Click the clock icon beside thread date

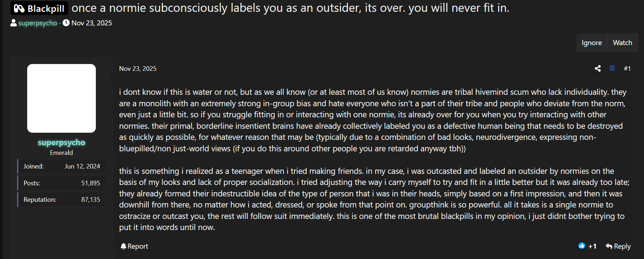(x=66, y=23)
